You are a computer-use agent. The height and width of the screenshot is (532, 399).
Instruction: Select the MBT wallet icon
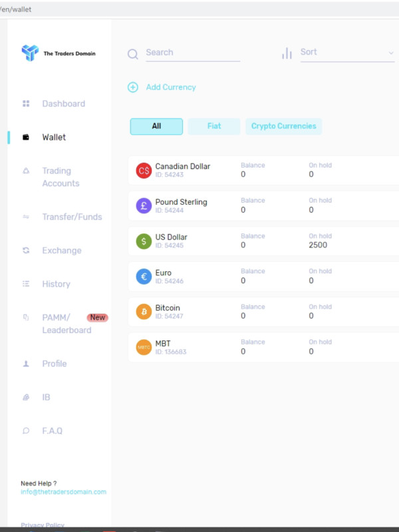click(x=144, y=347)
